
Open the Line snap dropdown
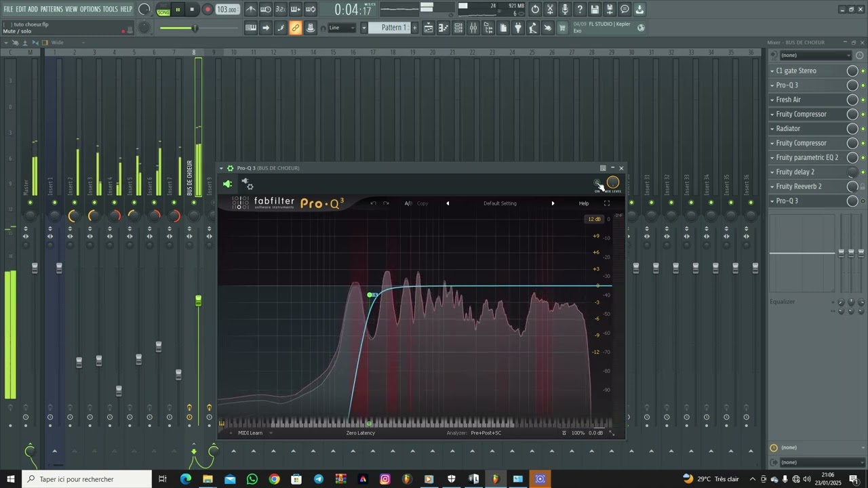pyautogui.click(x=342, y=28)
